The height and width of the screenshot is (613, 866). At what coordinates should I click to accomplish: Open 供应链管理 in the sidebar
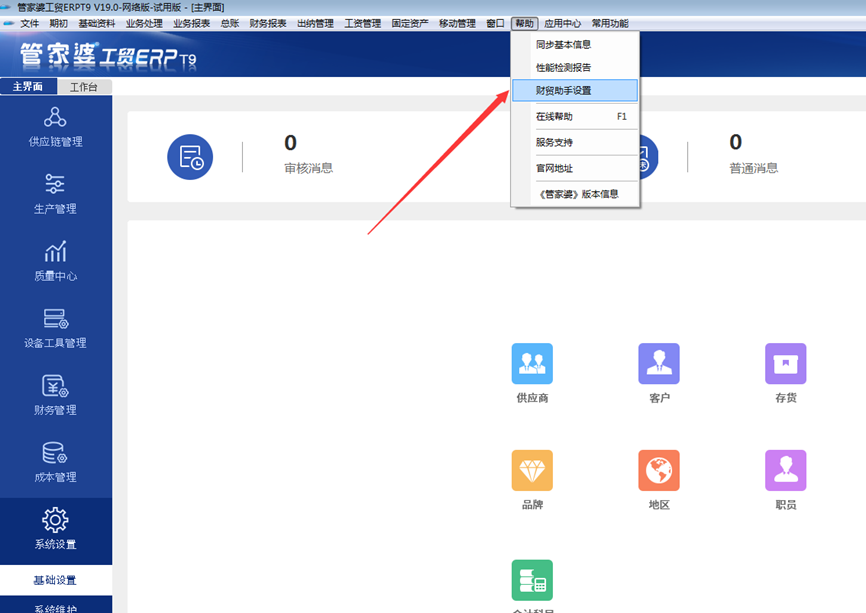(x=56, y=126)
